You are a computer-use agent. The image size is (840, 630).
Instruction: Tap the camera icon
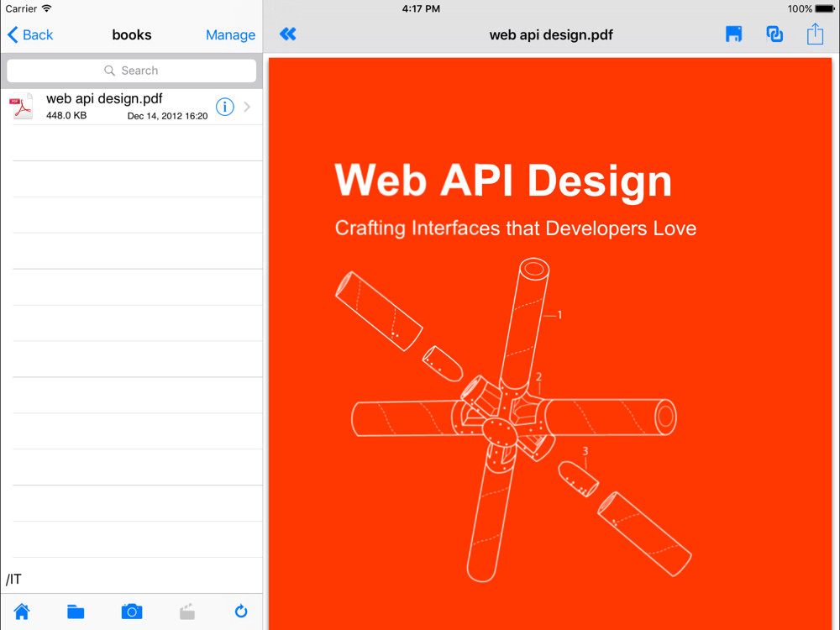pyautogui.click(x=132, y=612)
